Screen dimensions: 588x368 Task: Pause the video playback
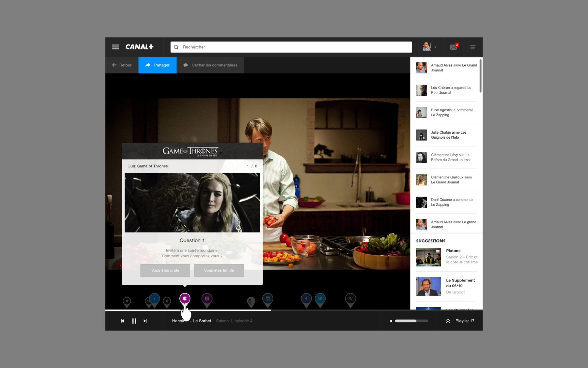click(x=134, y=321)
